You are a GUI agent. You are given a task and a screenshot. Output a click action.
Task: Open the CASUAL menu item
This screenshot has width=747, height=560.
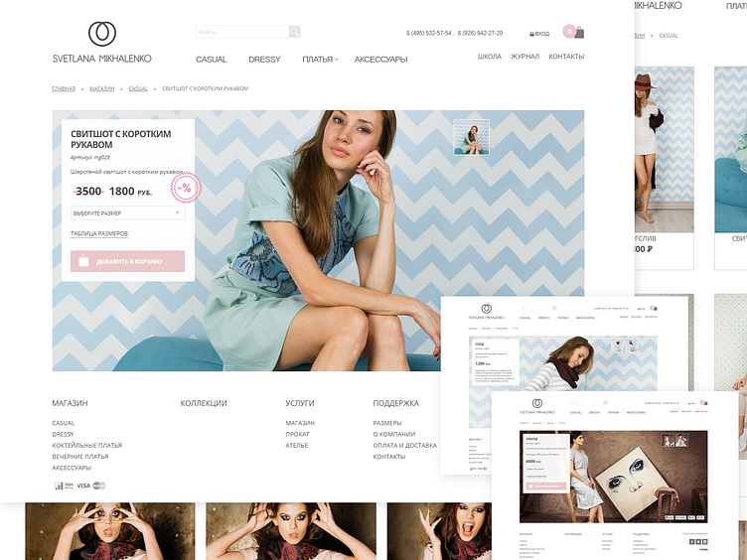tap(211, 60)
